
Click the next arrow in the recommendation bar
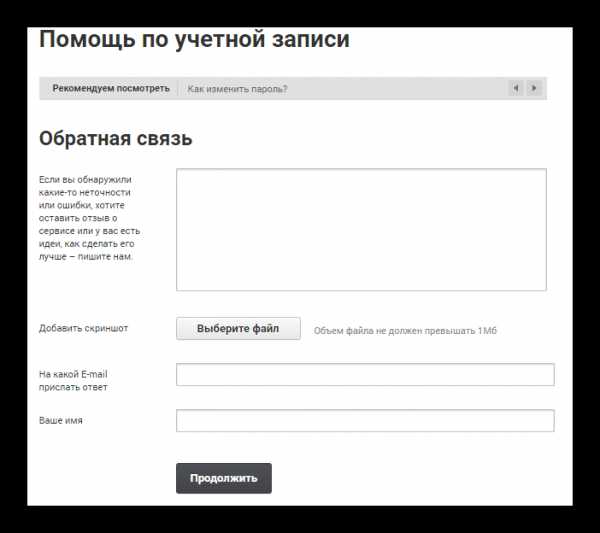pos(534,88)
